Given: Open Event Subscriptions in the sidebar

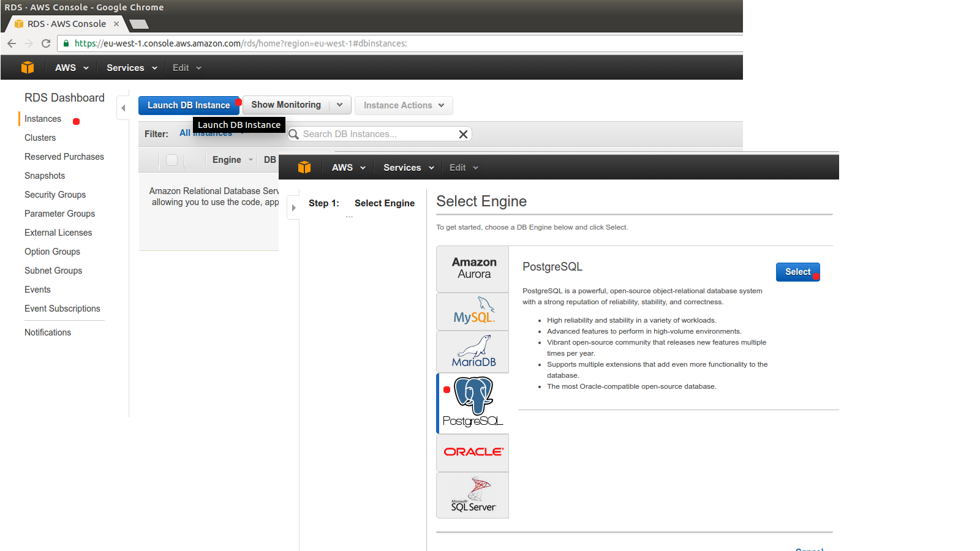Looking at the screenshot, I should click(62, 309).
